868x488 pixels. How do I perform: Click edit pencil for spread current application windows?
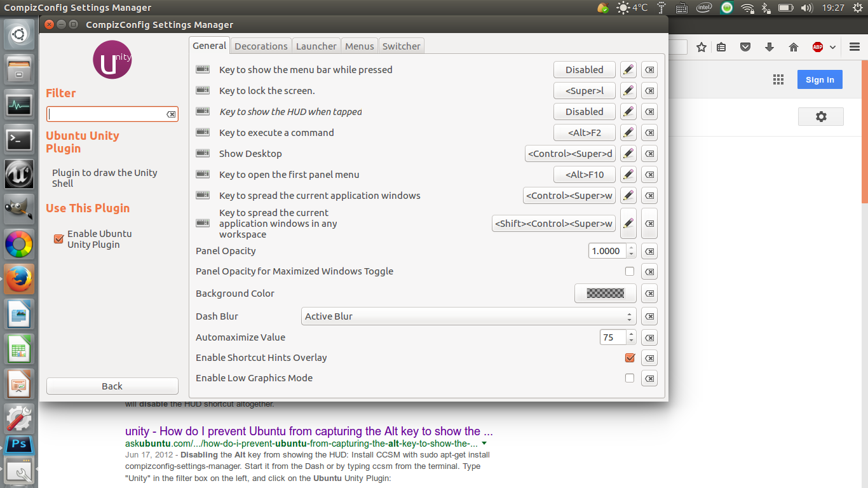[x=628, y=196]
